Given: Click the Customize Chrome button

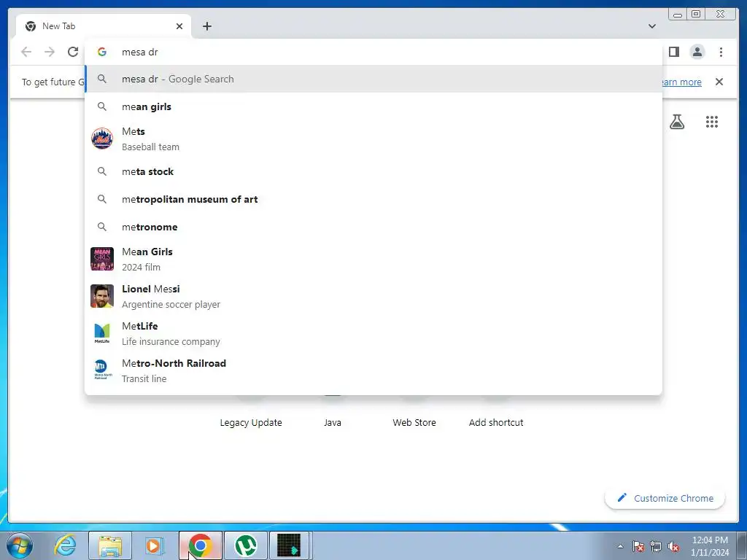Looking at the screenshot, I should pyautogui.click(x=665, y=498).
